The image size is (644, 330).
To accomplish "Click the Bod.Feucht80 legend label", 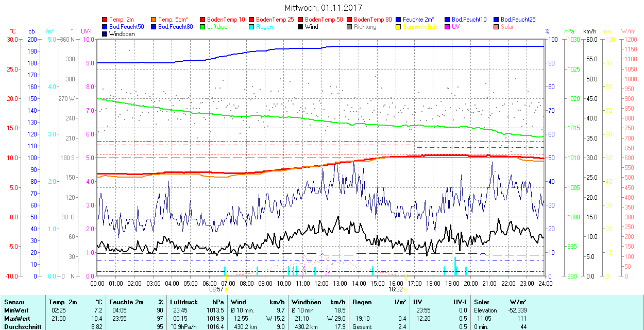I will click(175, 27).
